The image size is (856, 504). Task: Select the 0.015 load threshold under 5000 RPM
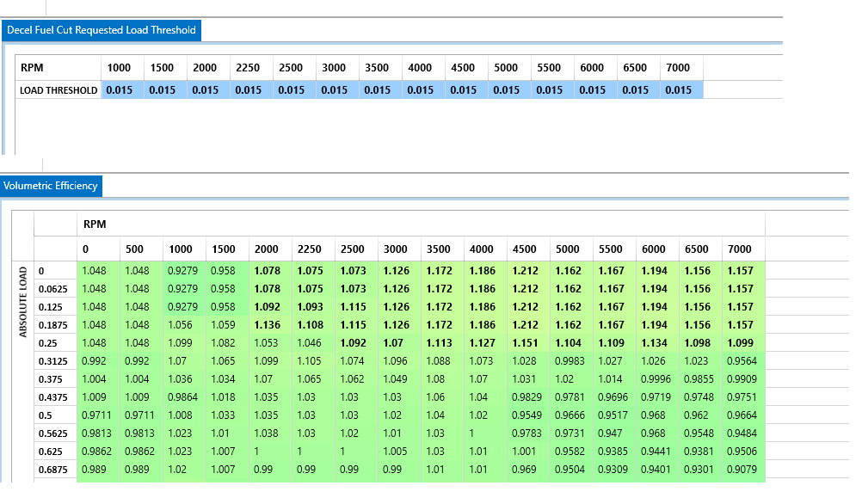pos(509,90)
